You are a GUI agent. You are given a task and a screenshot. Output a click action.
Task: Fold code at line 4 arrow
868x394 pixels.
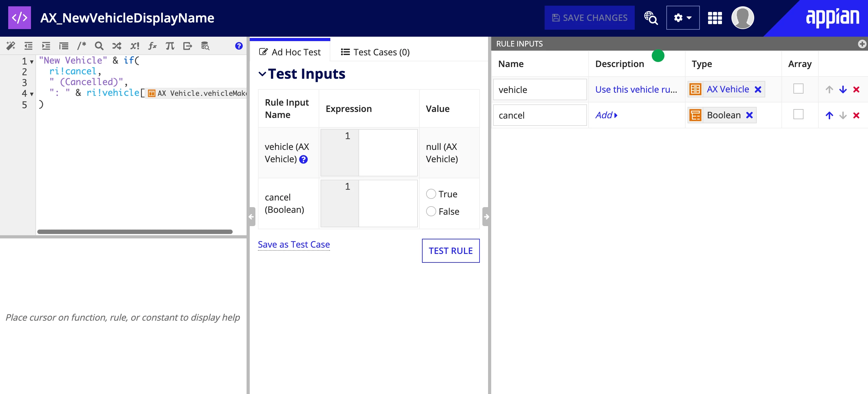tap(32, 94)
